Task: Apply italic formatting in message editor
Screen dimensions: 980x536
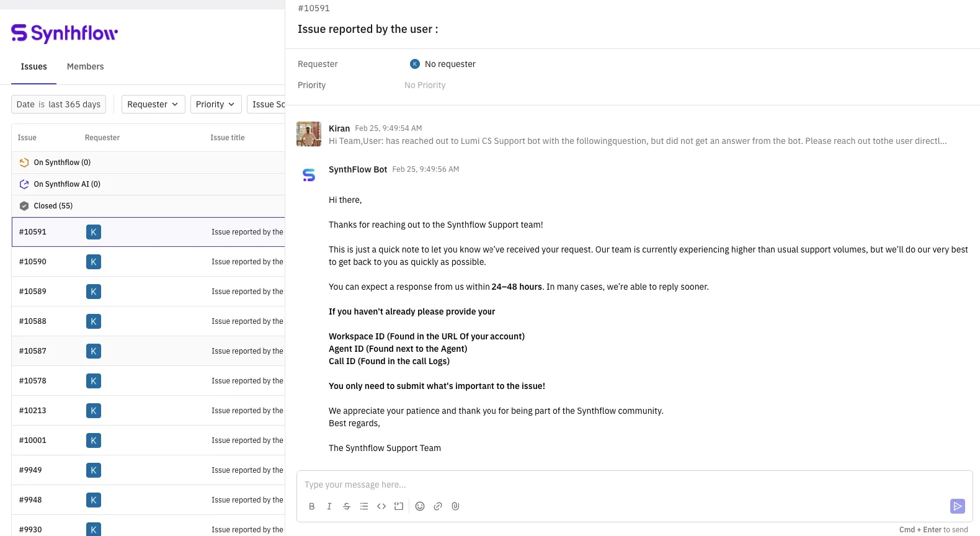Action: (x=329, y=506)
